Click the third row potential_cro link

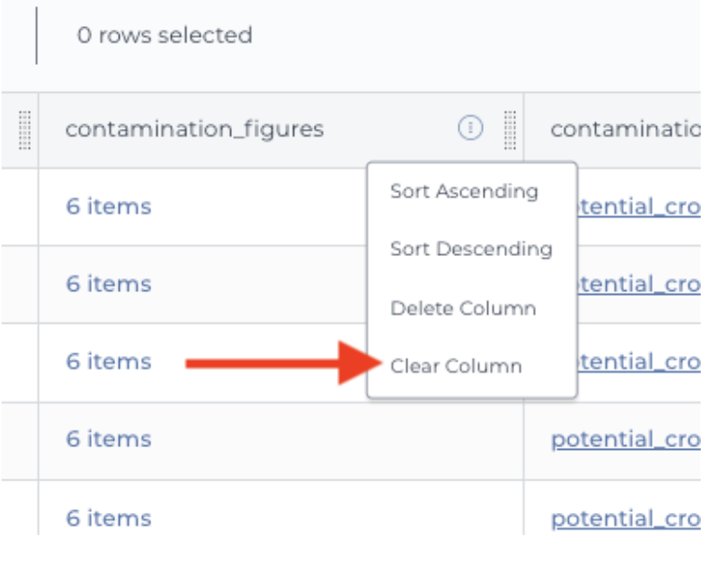pyautogui.click(x=639, y=362)
